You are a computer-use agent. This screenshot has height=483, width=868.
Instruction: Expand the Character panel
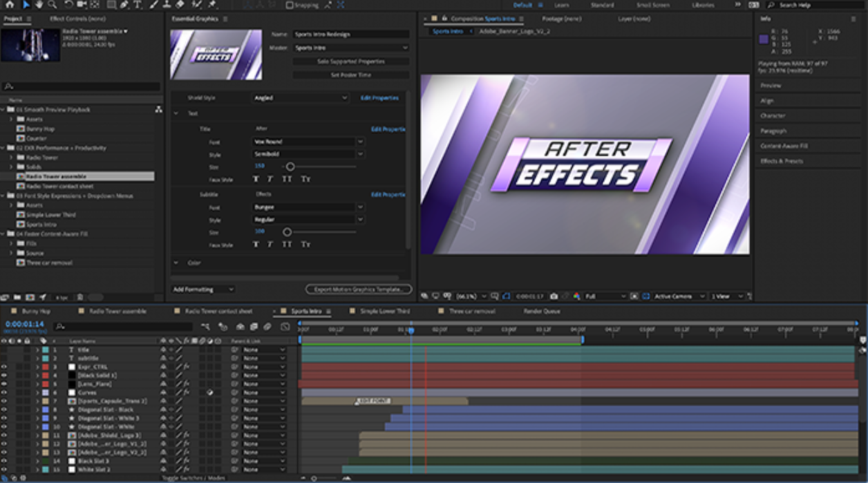point(773,116)
